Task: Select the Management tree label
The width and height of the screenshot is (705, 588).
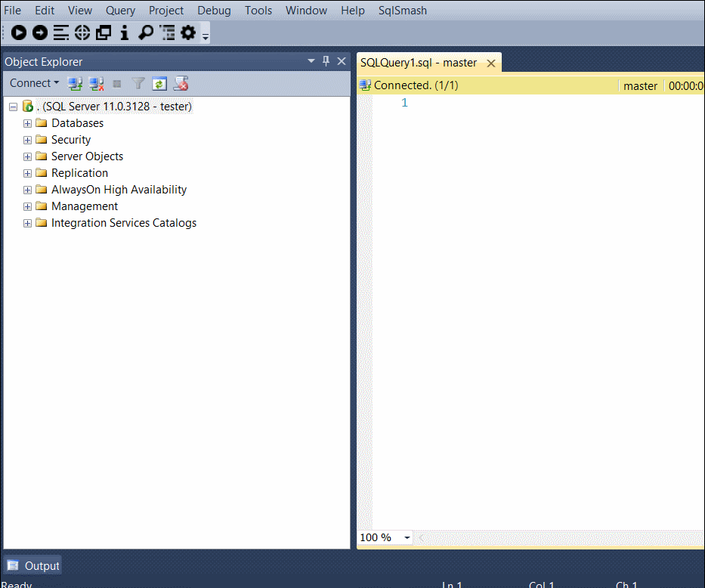Action: [x=85, y=206]
